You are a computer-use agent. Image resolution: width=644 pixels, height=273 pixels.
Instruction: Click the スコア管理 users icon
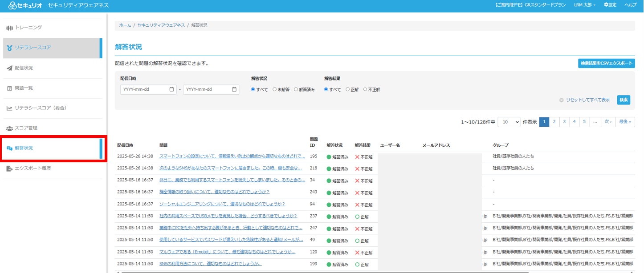(x=9, y=128)
